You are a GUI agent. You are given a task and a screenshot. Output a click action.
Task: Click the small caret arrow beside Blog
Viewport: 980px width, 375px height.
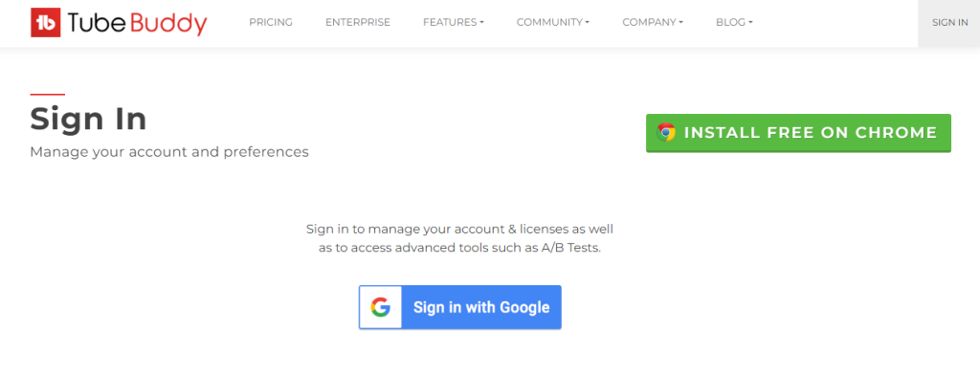pyautogui.click(x=750, y=23)
